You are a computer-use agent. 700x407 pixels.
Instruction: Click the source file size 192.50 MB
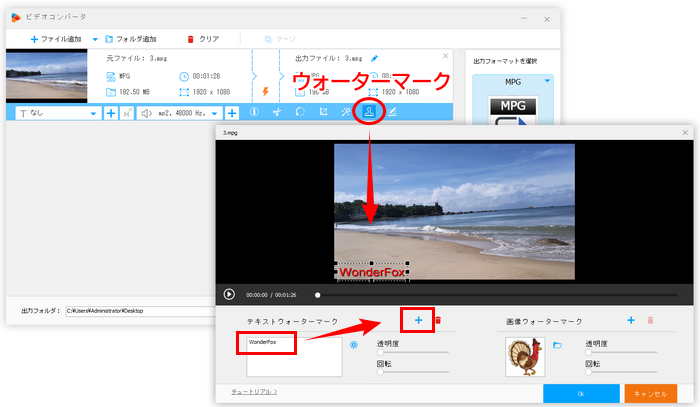pos(134,92)
